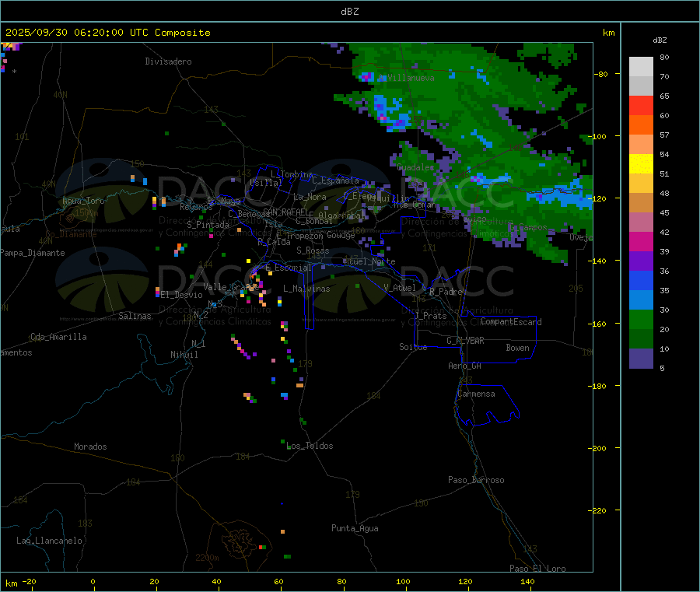
Task: Click the 'Agua_Toro' map label
Action: pos(83,201)
